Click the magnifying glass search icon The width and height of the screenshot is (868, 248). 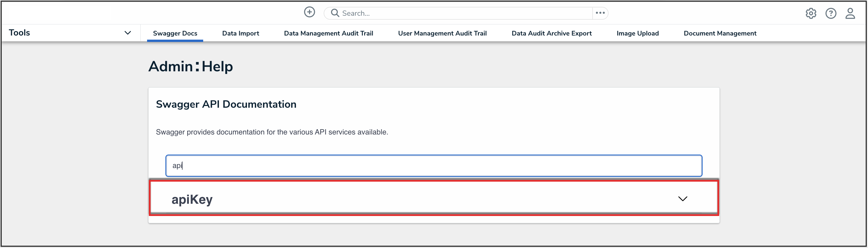click(335, 13)
